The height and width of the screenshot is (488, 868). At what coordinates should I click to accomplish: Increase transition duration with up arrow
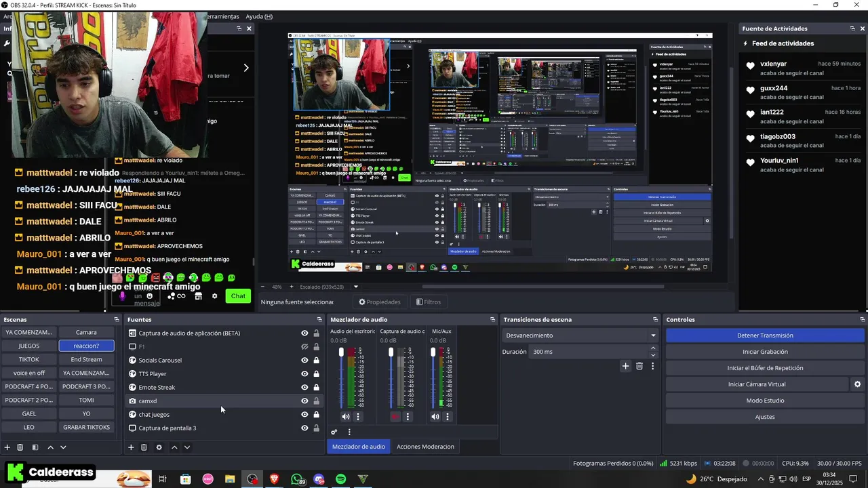click(653, 348)
